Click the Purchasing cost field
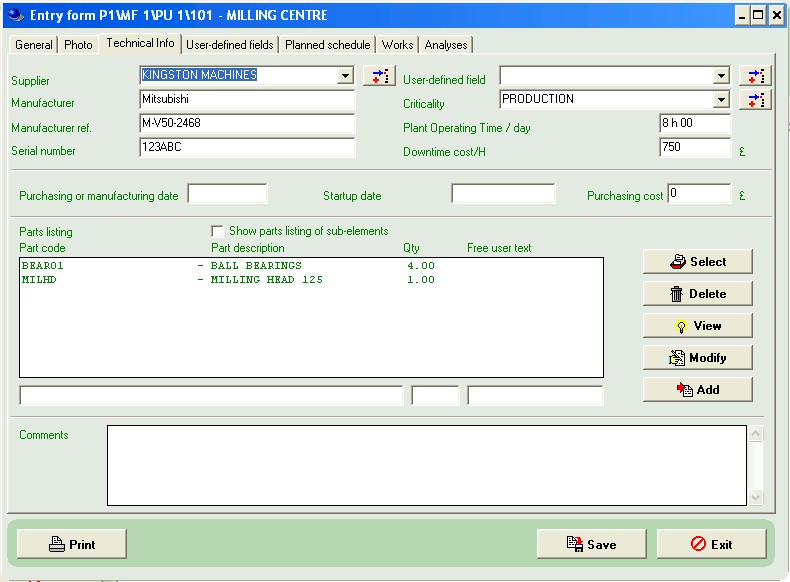790x582 pixels. [699, 193]
